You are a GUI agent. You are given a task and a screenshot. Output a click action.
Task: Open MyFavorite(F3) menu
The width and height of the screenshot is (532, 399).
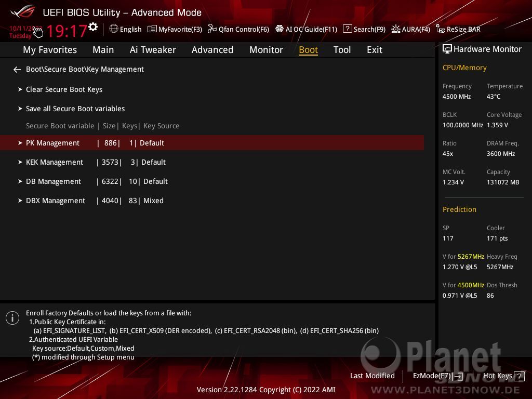tap(180, 29)
